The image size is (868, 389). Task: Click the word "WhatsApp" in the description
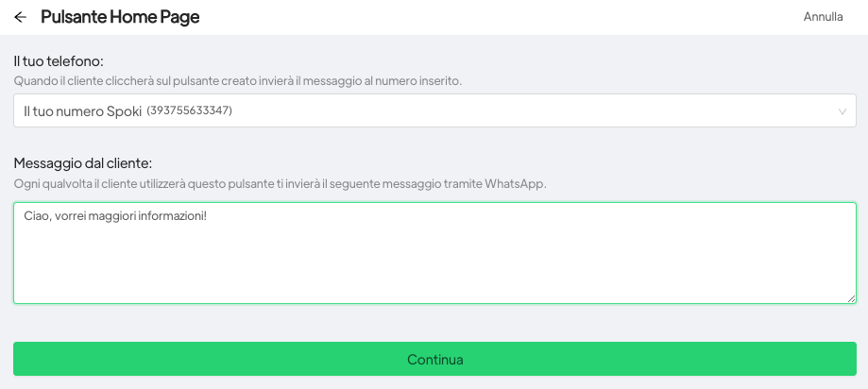tap(515, 183)
